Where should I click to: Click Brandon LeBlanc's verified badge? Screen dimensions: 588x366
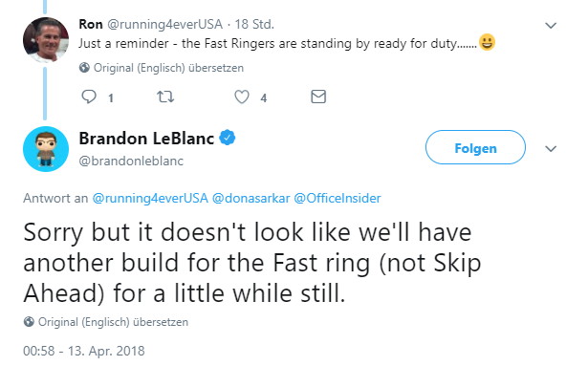(x=228, y=138)
